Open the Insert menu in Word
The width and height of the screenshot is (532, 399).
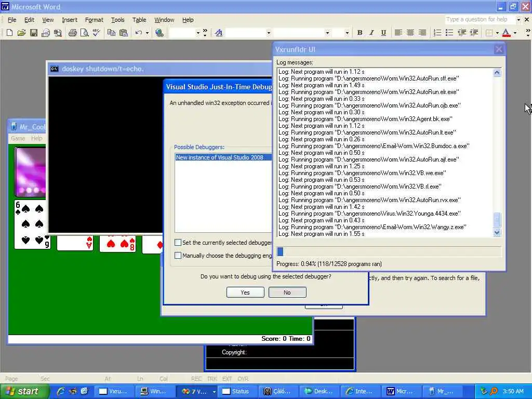pos(70,20)
